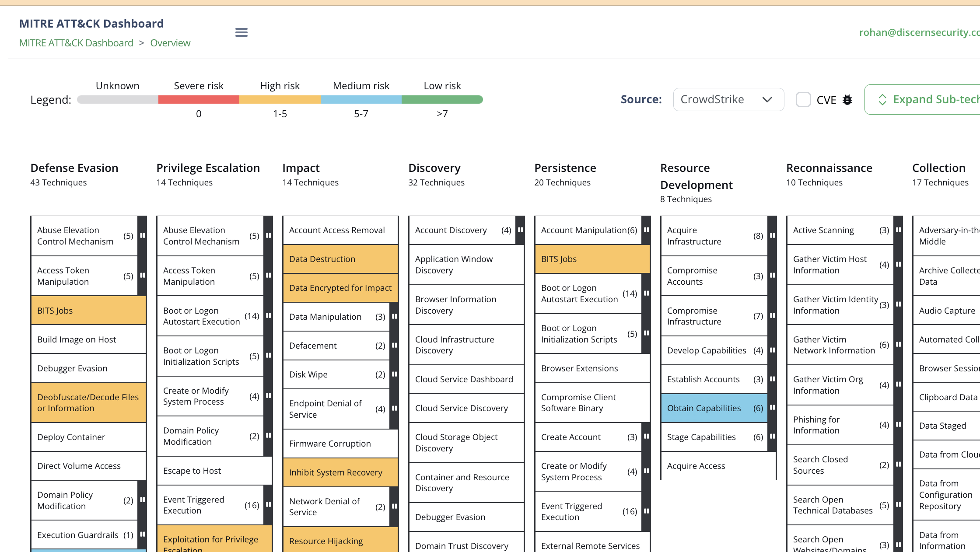Expand Create Account sub-techniques in Persistence
This screenshot has width=980, height=552.
point(646,437)
